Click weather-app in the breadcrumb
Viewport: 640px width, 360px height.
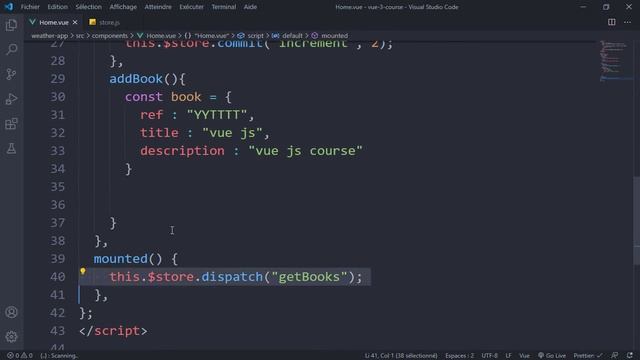point(49,36)
